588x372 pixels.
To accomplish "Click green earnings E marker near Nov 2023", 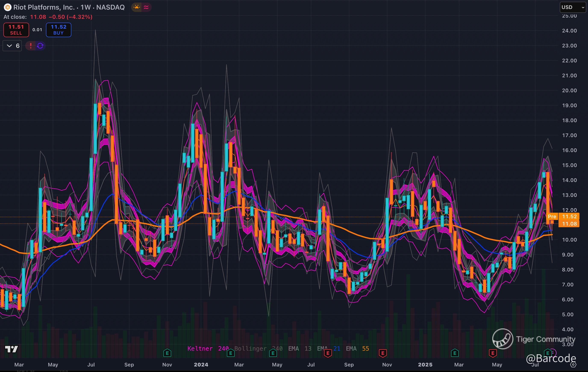I will 167,353.
